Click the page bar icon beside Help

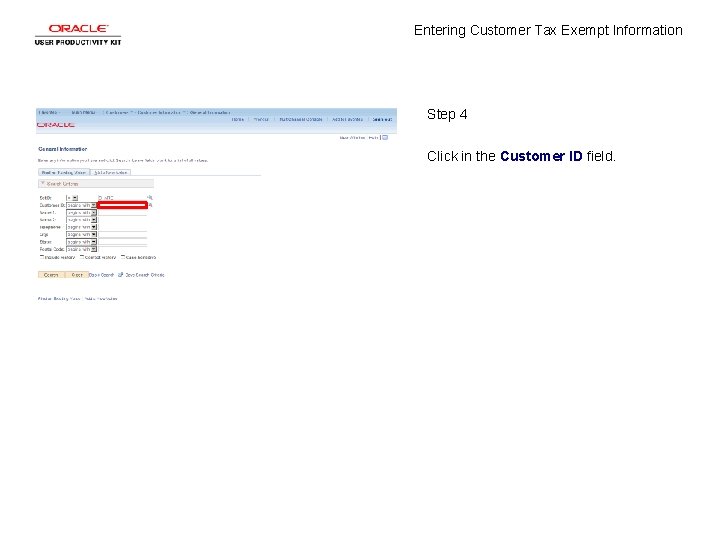click(385, 138)
